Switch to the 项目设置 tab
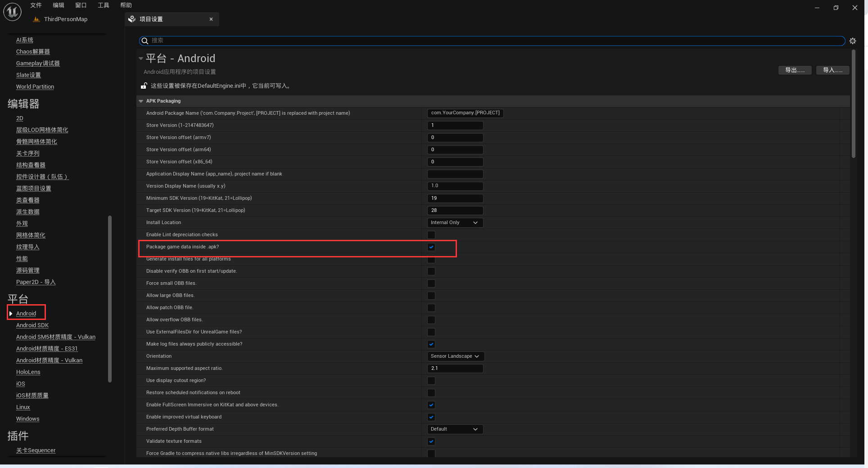Screen dimensions: 868x468 pos(172,19)
